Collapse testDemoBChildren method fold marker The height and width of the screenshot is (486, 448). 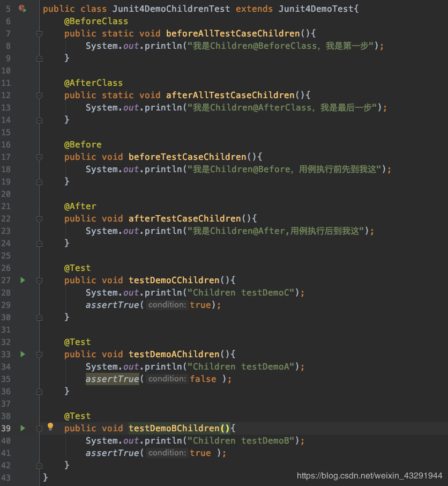[x=39, y=429]
